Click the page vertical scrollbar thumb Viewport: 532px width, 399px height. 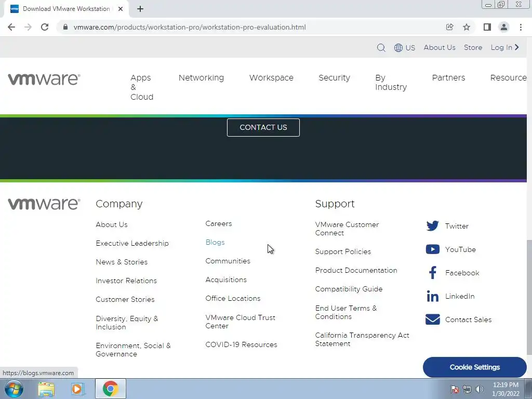529,297
